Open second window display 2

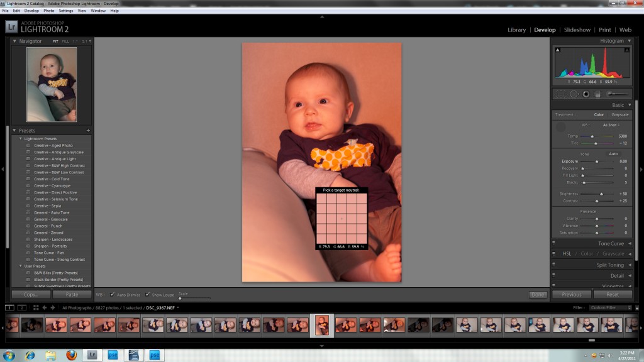click(x=22, y=307)
